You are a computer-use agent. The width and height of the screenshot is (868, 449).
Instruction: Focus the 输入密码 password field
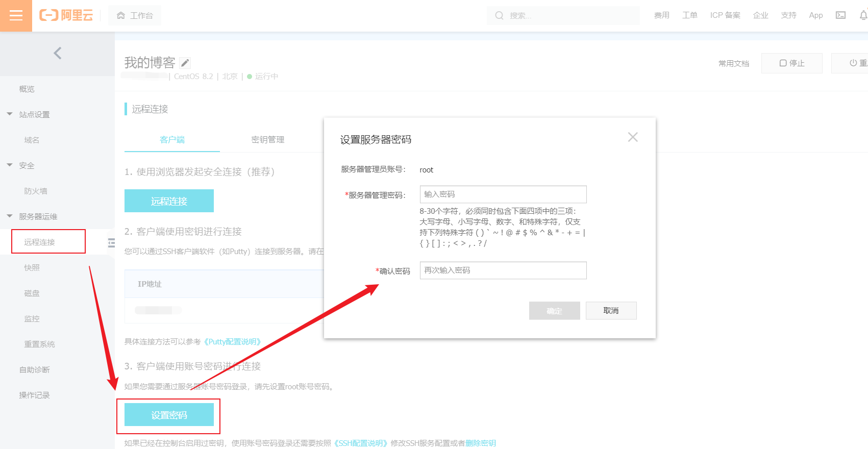(x=503, y=194)
